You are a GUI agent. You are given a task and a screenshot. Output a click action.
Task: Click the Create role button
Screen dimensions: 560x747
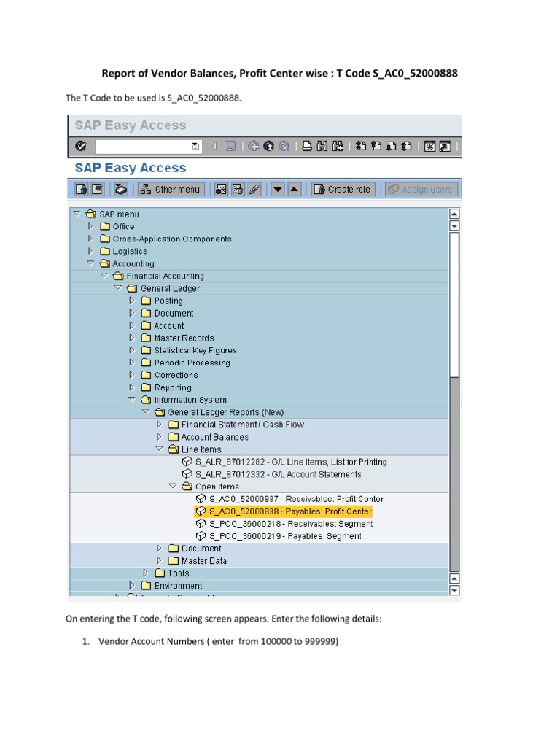pos(343,190)
